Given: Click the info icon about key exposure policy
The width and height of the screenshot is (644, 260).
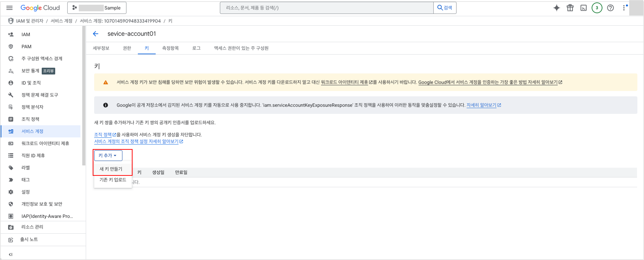Looking at the screenshot, I should 106,105.
